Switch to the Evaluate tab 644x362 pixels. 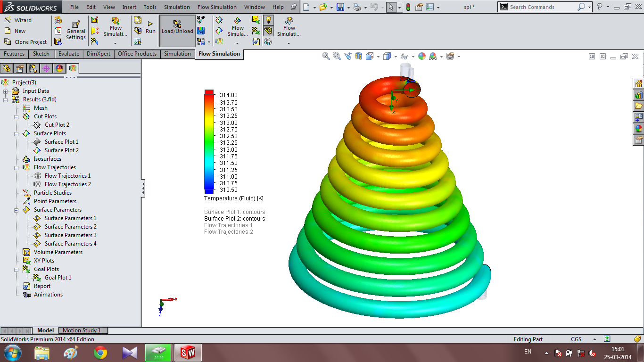coord(69,54)
